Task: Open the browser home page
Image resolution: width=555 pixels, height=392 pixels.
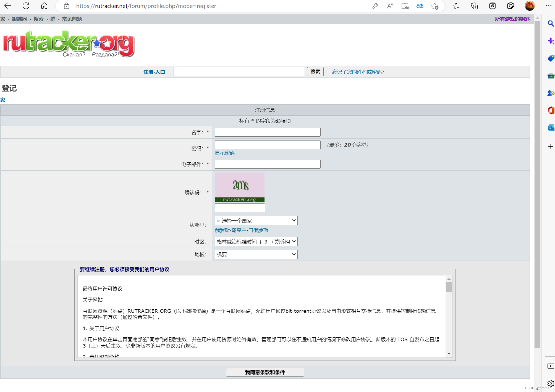Action: pos(44,6)
